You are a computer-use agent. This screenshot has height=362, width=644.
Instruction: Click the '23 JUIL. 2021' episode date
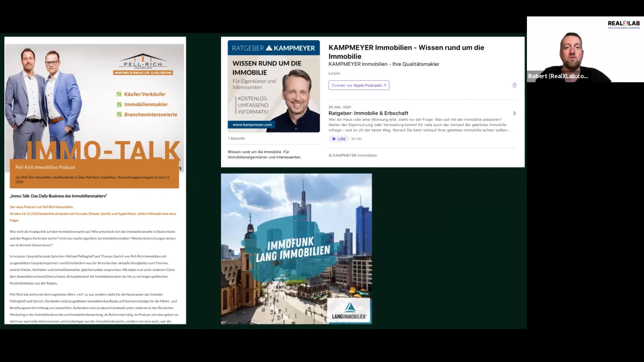click(x=340, y=107)
